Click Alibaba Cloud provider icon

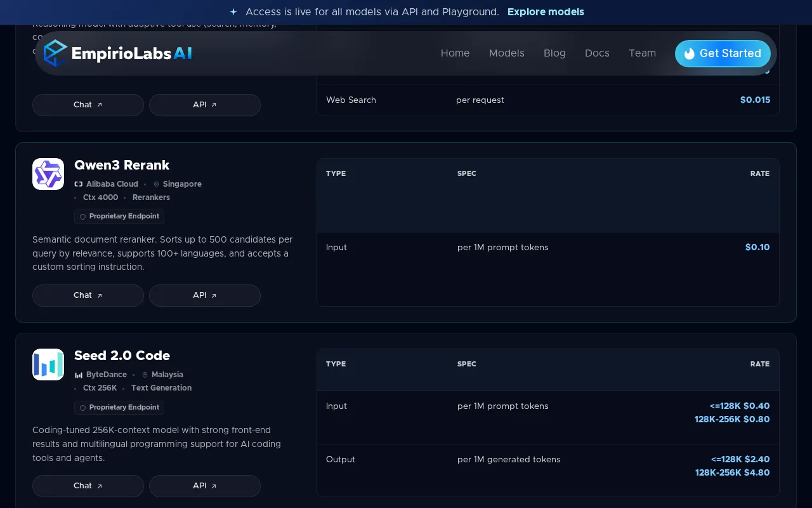pyautogui.click(x=79, y=184)
